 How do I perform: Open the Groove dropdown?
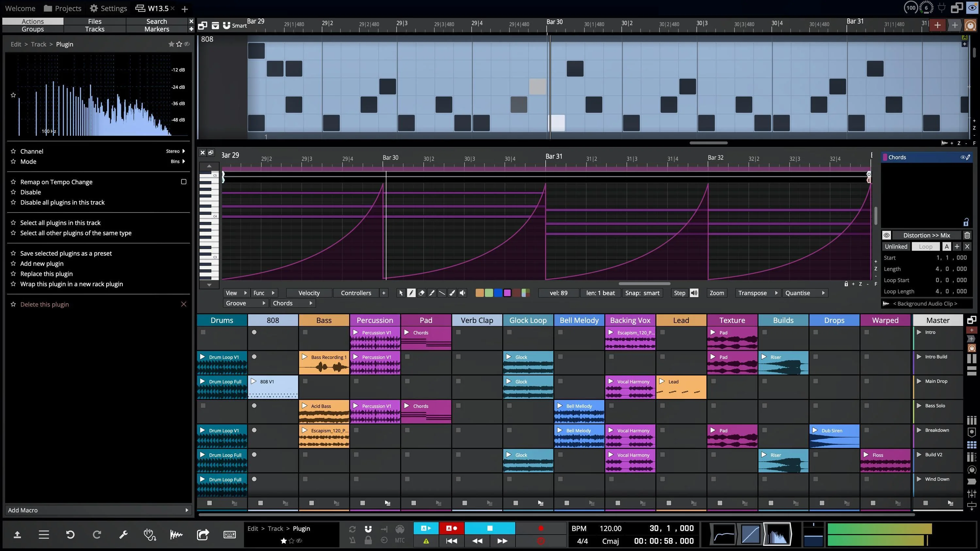tap(245, 303)
